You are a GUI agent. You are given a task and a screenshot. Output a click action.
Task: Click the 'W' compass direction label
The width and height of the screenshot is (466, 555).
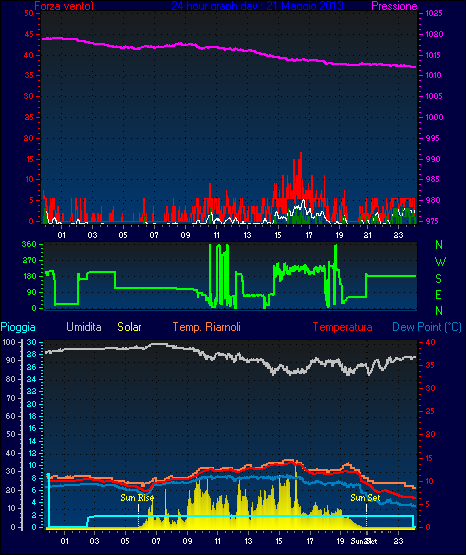point(440,262)
